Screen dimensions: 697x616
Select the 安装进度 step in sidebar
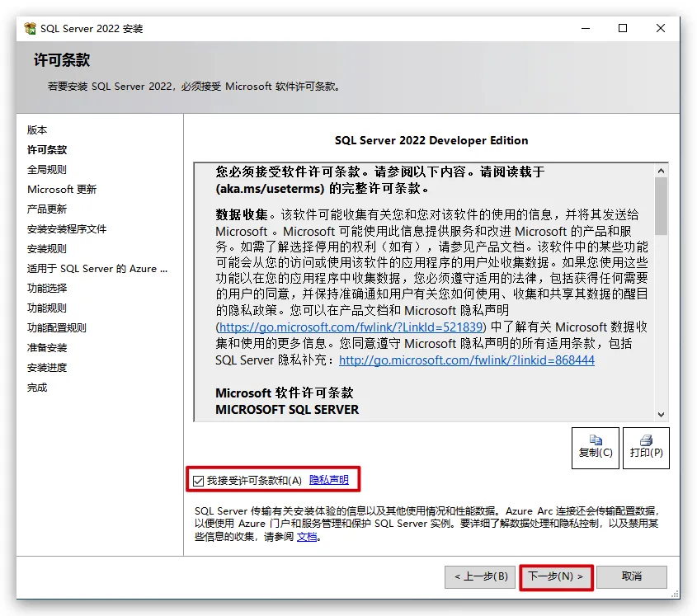(47, 368)
